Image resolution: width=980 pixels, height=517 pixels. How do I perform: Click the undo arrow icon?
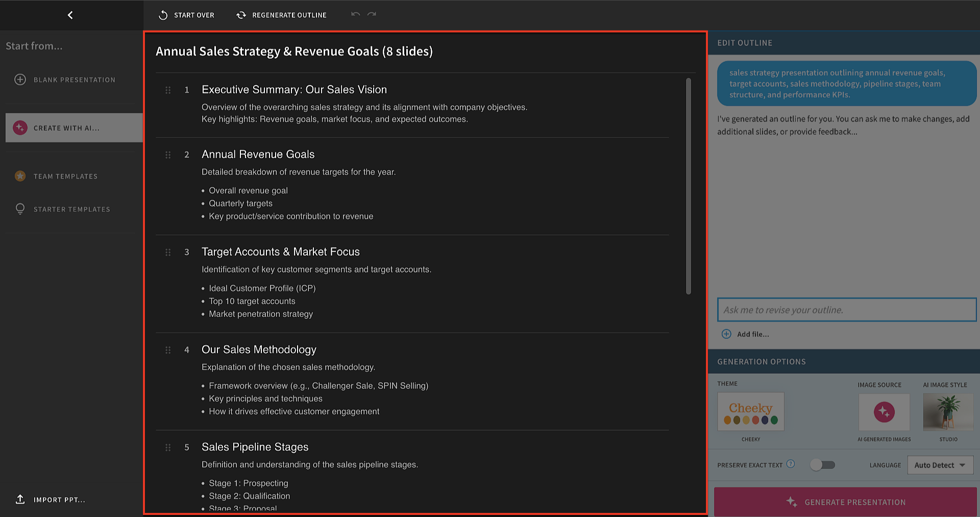356,14
